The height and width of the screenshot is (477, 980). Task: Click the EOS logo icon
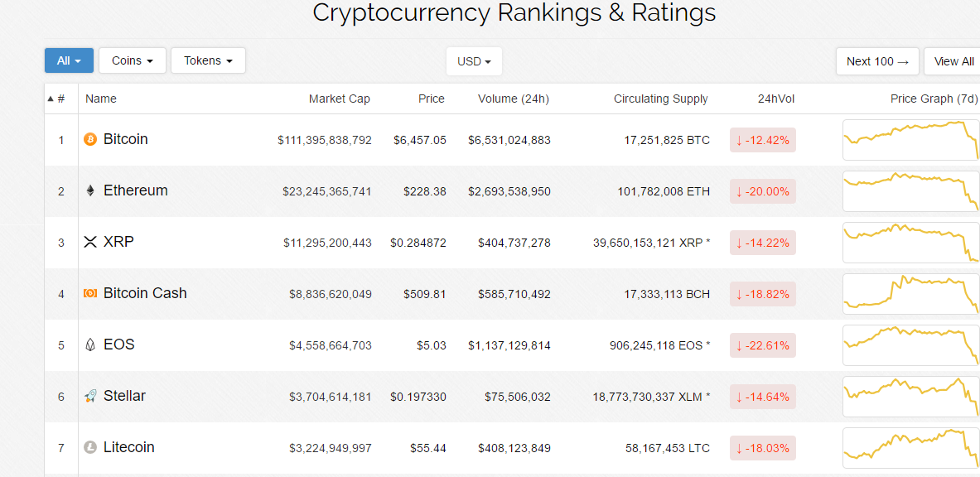(x=90, y=345)
